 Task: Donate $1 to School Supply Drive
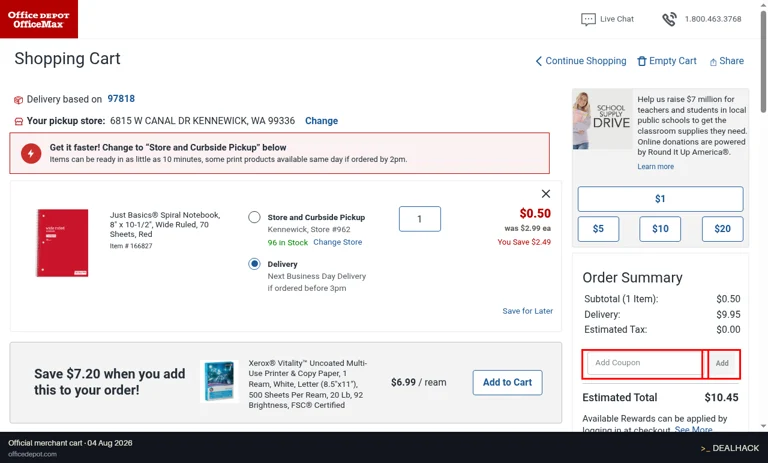pyautogui.click(x=660, y=199)
